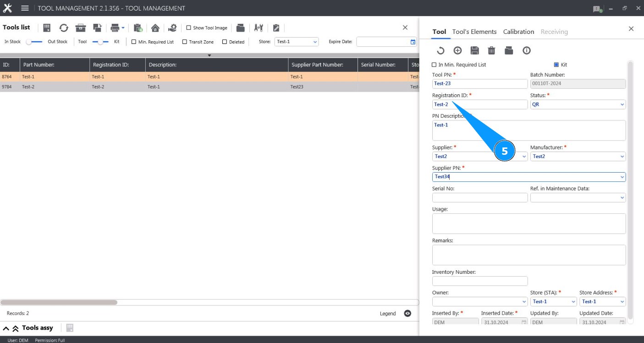Viewport: 644px width, 343px height.
Task: Click the Inventory Number input field
Action: click(480, 281)
